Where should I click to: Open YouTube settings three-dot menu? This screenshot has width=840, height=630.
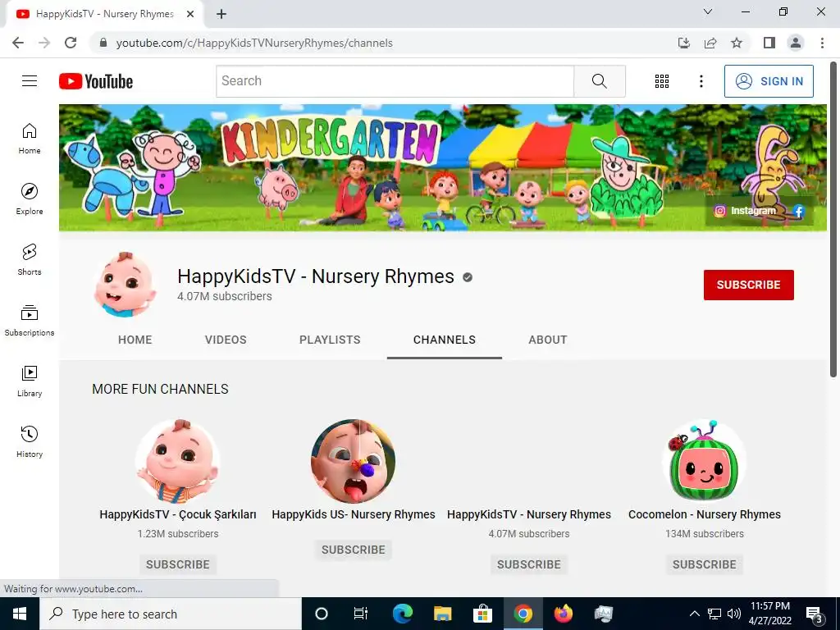click(x=701, y=81)
